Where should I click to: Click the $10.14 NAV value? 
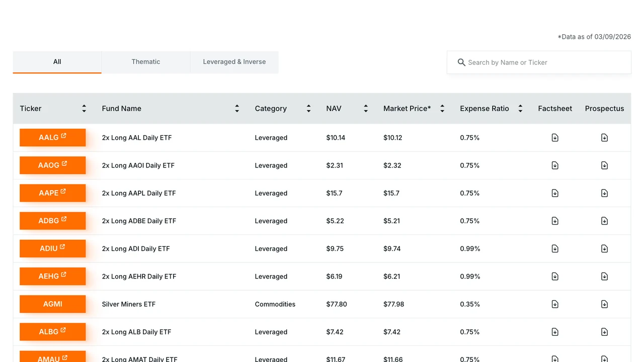[336, 138]
